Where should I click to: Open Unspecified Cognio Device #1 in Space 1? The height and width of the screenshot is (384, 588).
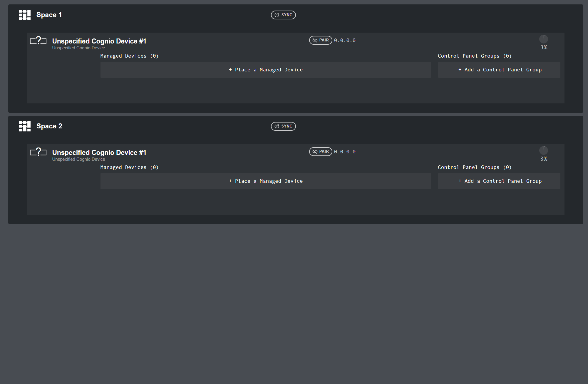click(x=99, y=41)
